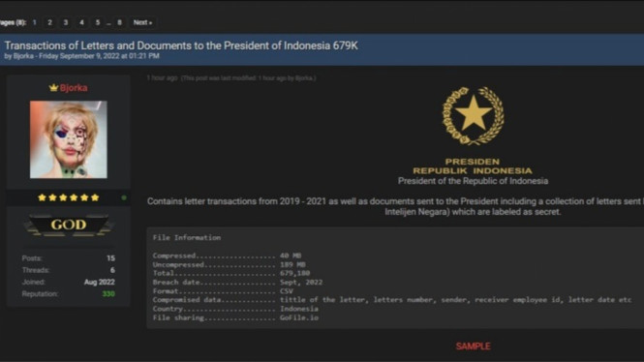The height and width of the screenshot is (362, 644).
Task: Open Bjorka's profile from the username
Action: pos(74,88)
